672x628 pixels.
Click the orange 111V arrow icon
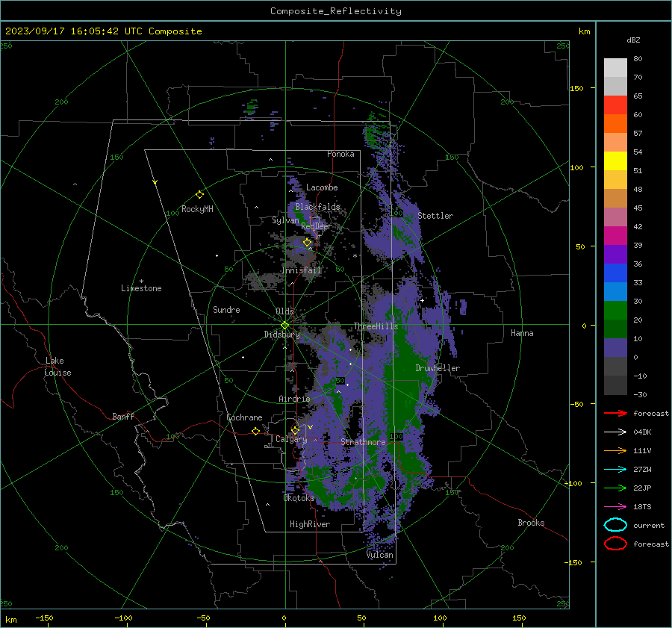coord(615,450)
